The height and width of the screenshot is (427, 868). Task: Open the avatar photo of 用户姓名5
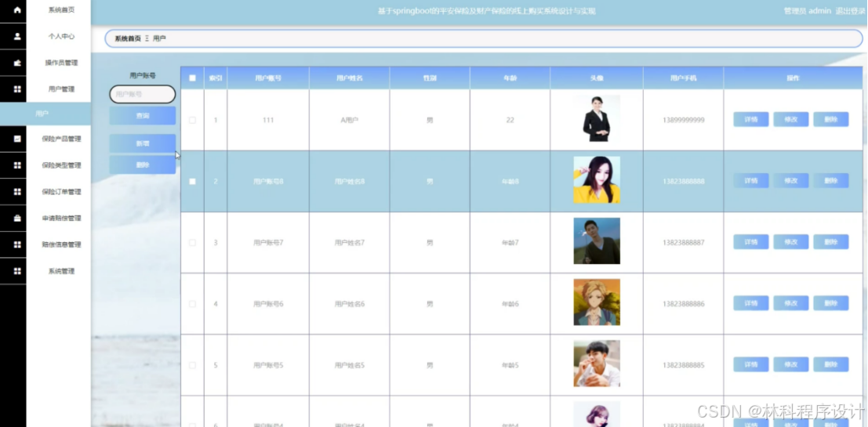click(x=597, y=364)
